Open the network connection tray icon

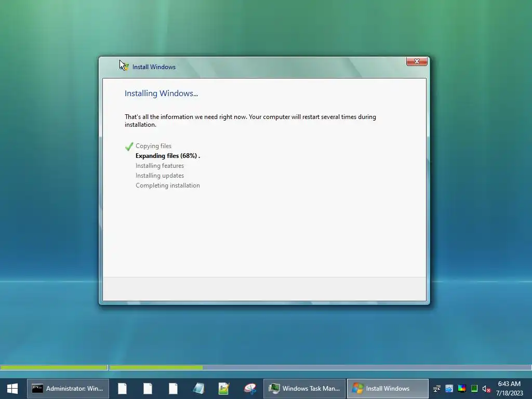point(437,389)
